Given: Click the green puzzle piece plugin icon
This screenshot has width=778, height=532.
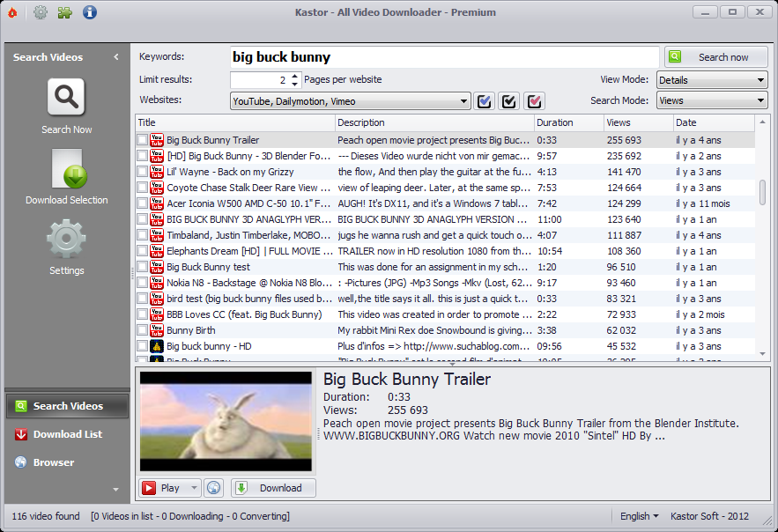Looking at the screenshot, I should [64, 12].
